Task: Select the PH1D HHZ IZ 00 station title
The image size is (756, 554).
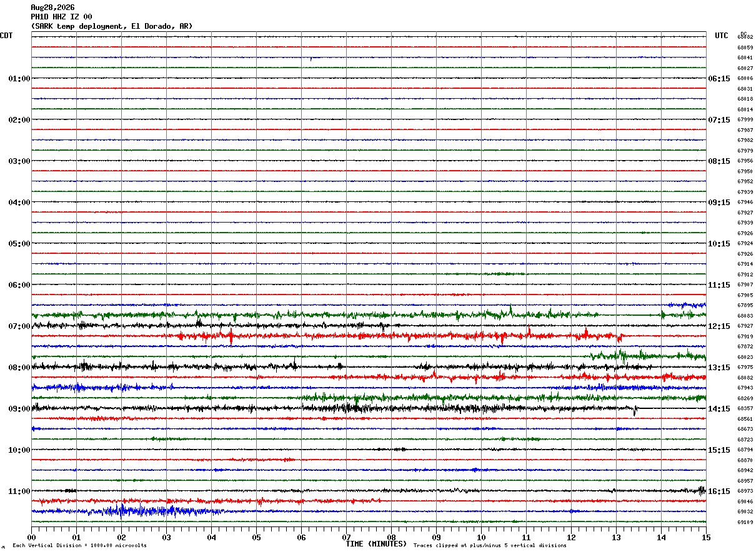Action: tap(61, 17)
